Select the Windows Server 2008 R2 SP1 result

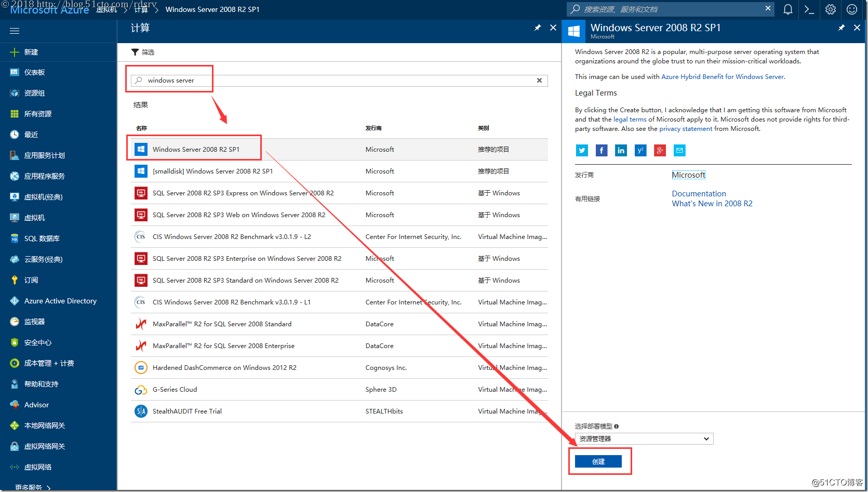pyautogui.click(x=339, y=150)
